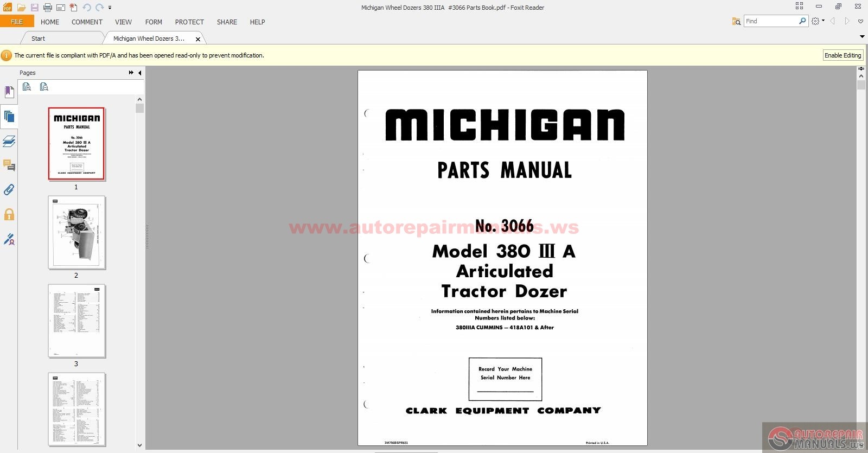This screenshot has width=868, height=453.
Task: Click the document scrollbar up arrow
Action: click(861, 76)
